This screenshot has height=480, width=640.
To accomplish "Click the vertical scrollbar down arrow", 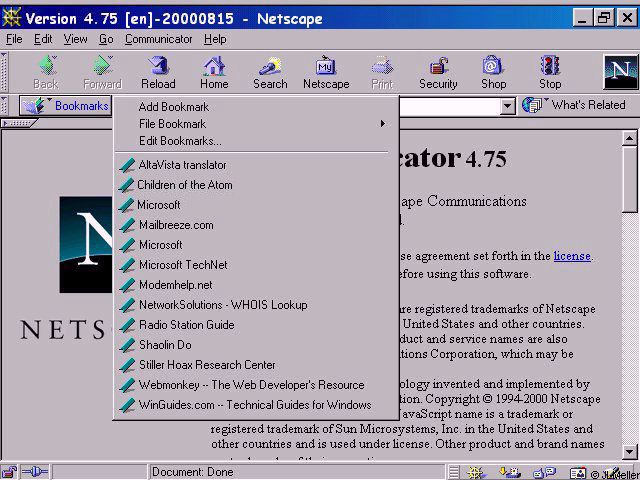I will [x=630, y=451].
